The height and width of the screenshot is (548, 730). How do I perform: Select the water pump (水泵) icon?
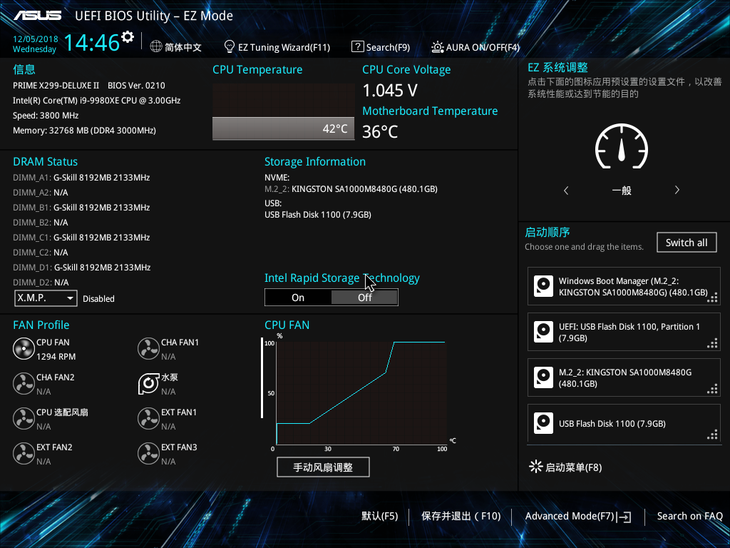(149, 384)
